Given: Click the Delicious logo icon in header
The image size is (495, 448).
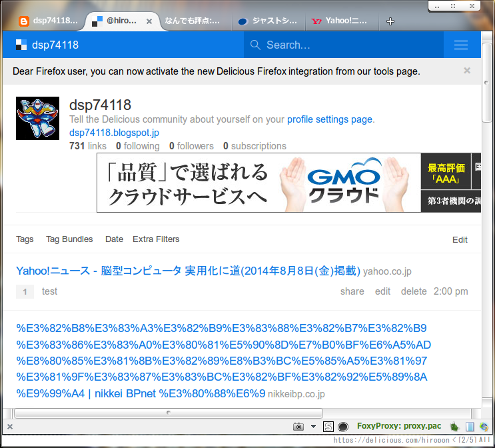Looking at the screenshot, I should 21,45.
